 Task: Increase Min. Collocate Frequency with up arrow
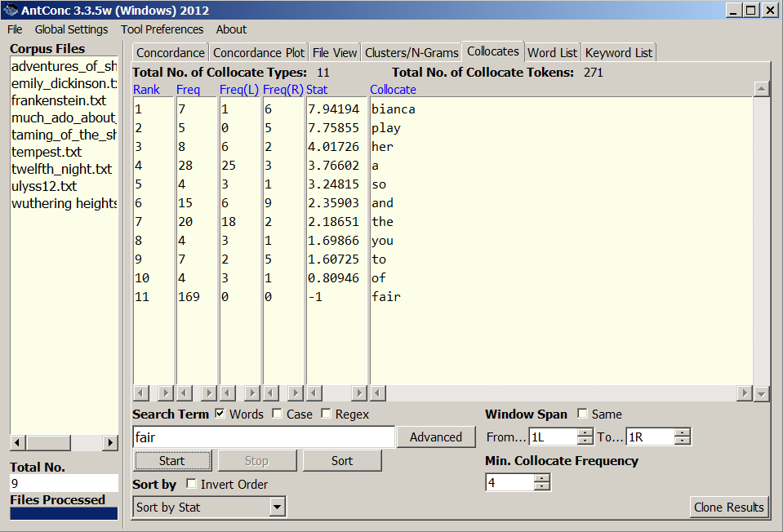542,478
